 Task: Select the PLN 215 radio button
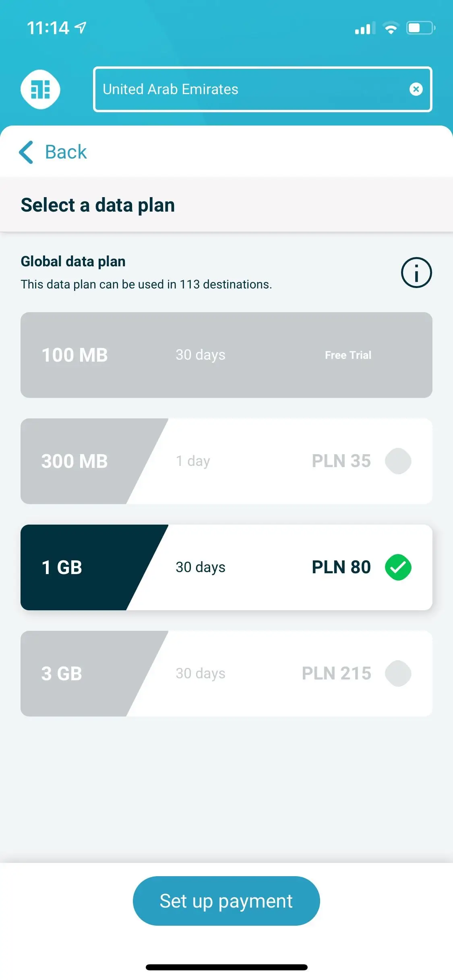tap(398, 673)
